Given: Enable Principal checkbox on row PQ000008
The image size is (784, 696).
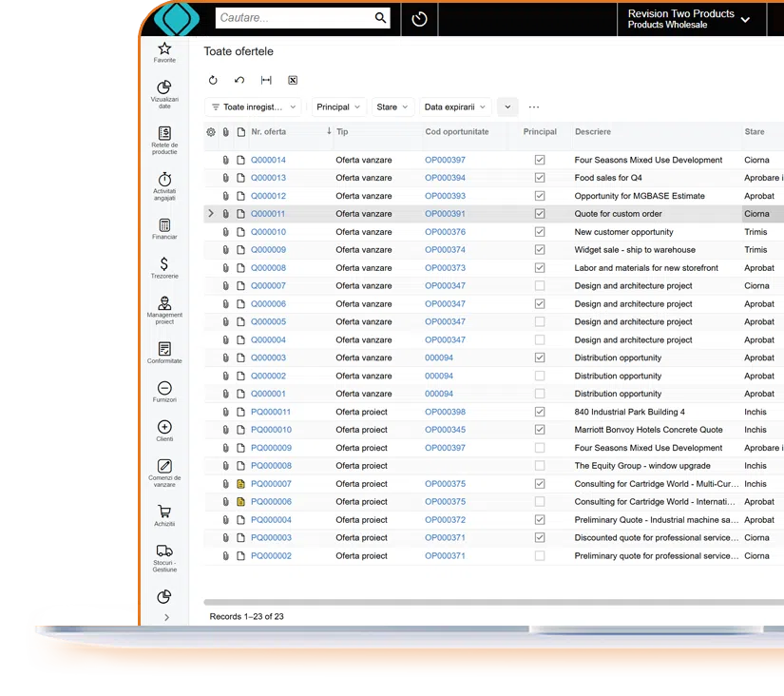Looking at the screenshot, I should coord(540,466).
